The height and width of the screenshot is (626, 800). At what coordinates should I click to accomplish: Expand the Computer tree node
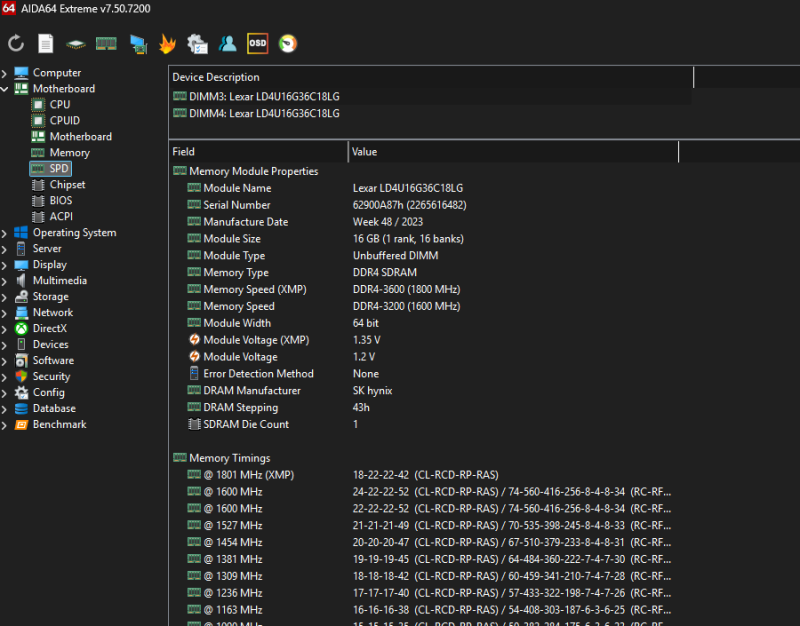click(x=5, y=73)
